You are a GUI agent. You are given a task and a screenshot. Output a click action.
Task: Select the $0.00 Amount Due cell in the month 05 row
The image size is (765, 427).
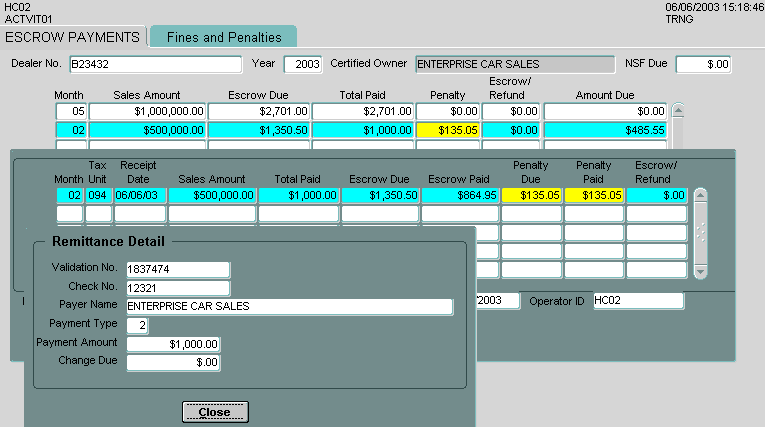[x=605, y=111]
